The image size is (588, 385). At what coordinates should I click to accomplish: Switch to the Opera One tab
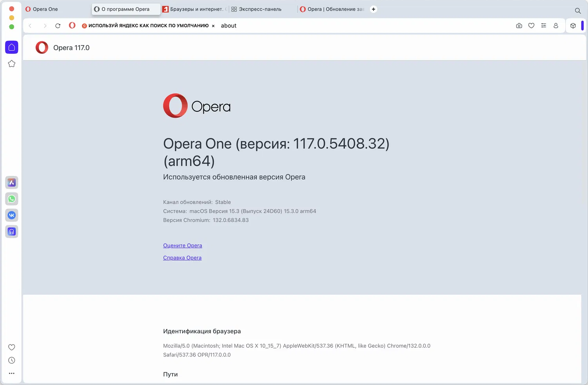tap(57, 9)
